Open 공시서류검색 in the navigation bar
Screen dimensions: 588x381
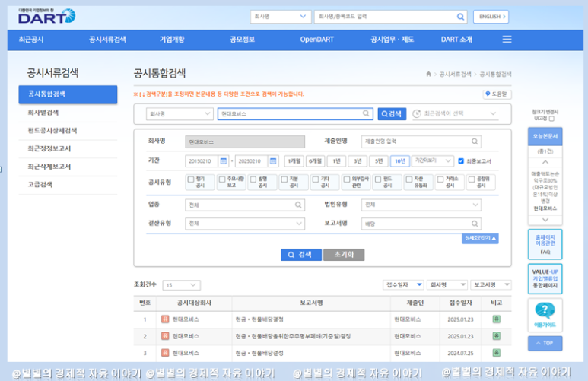pos(107,40)
